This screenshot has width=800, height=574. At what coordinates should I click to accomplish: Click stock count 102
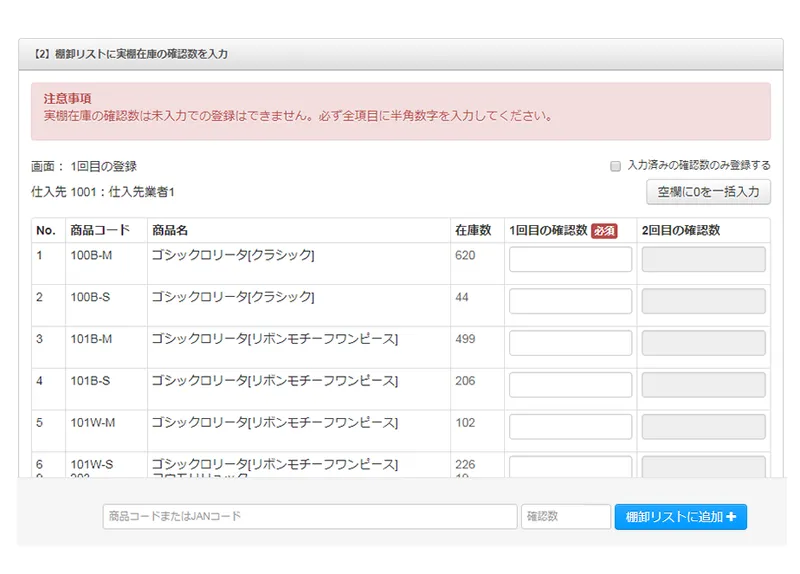pyautogui.click(x=465, y=422)
